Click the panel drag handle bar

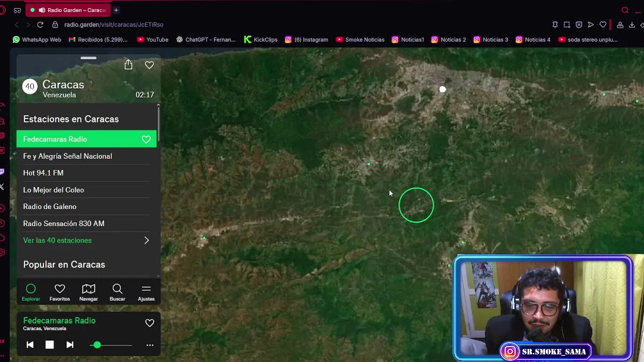[x=88, y=58]
